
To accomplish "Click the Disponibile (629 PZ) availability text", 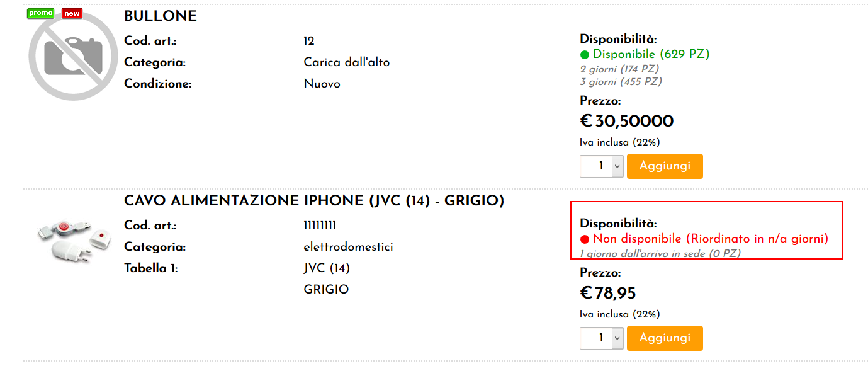I will point(651,54).
